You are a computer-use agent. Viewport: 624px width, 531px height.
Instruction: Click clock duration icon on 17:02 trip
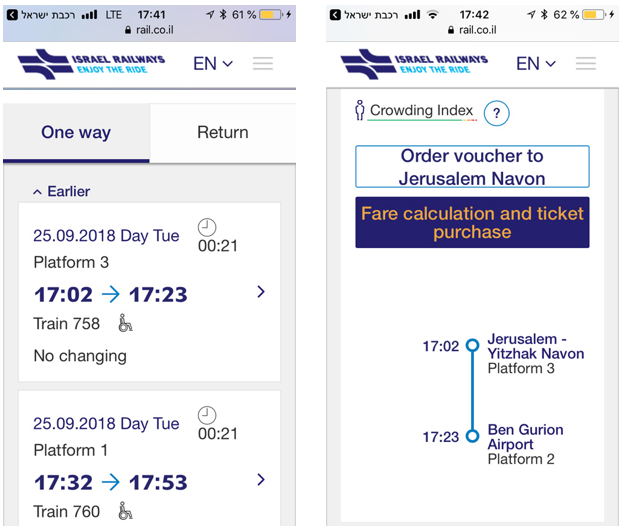click(x=207, y=227)
